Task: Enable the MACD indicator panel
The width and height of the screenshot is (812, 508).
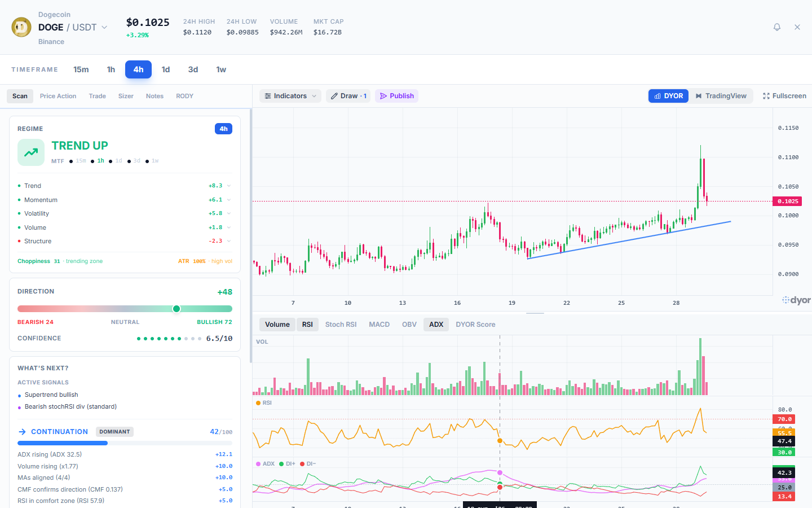Action: click(379, 325)
